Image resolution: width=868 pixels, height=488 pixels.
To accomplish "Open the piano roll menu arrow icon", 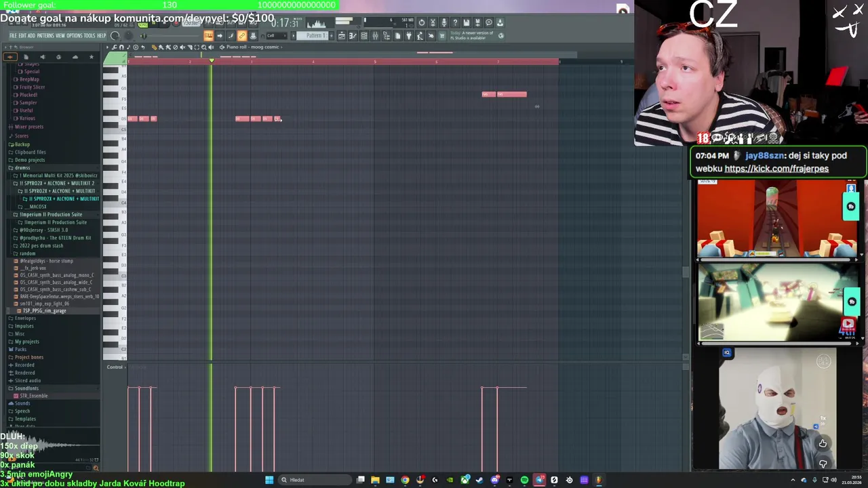I will [x=107, y=47].
